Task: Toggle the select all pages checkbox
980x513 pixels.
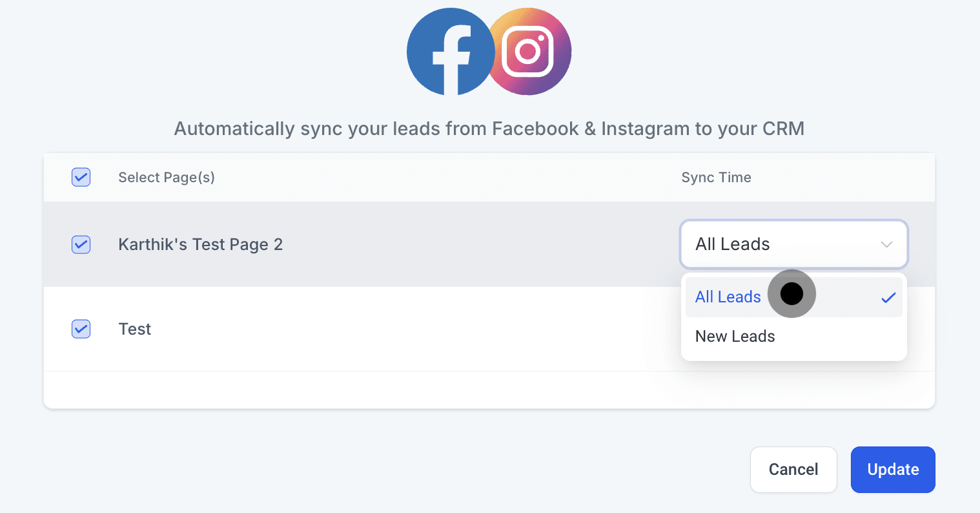Action: pyautogui.click(x=81, y=177)
